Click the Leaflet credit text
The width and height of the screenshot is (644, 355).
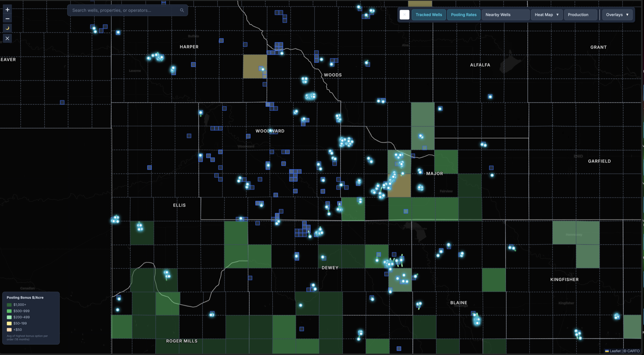coord(615,351)
